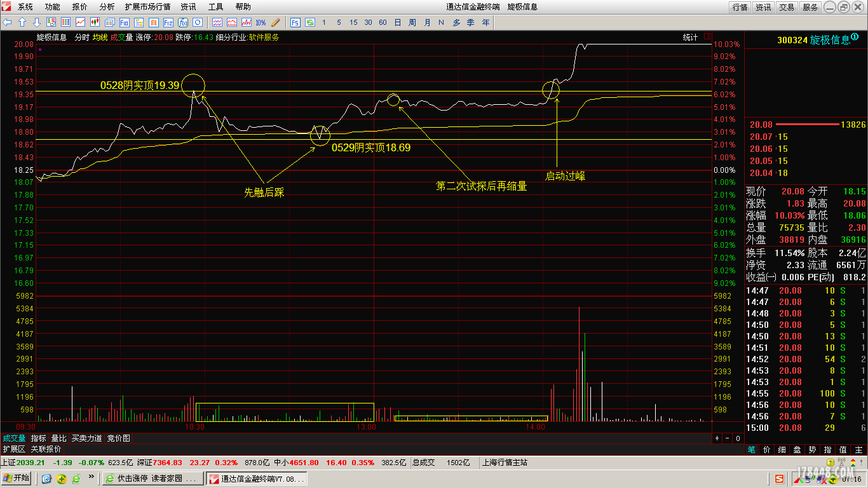This screenshot has width=868, height=488.
Task: Select the yearly 年 period button
Action: [x=486, y=22]
